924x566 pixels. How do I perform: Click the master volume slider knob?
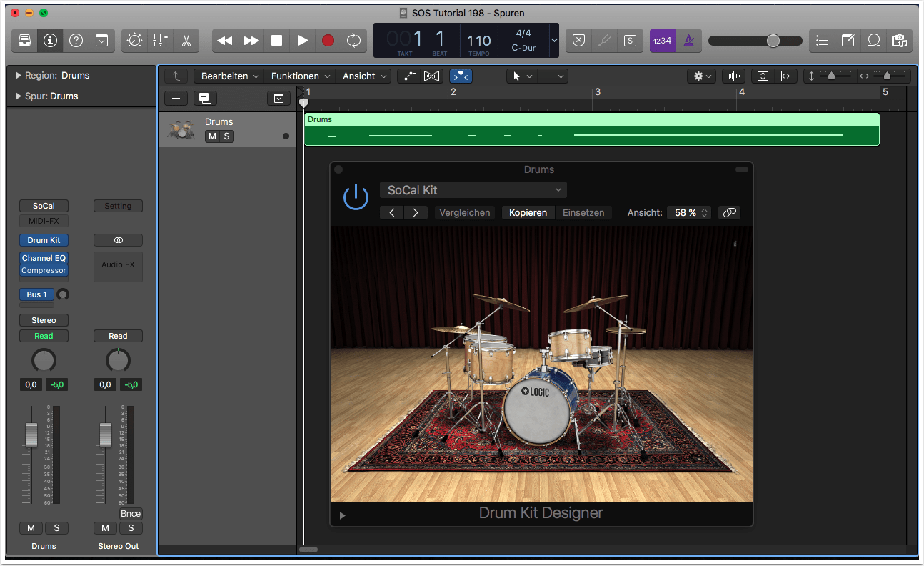tap(773, 41)
